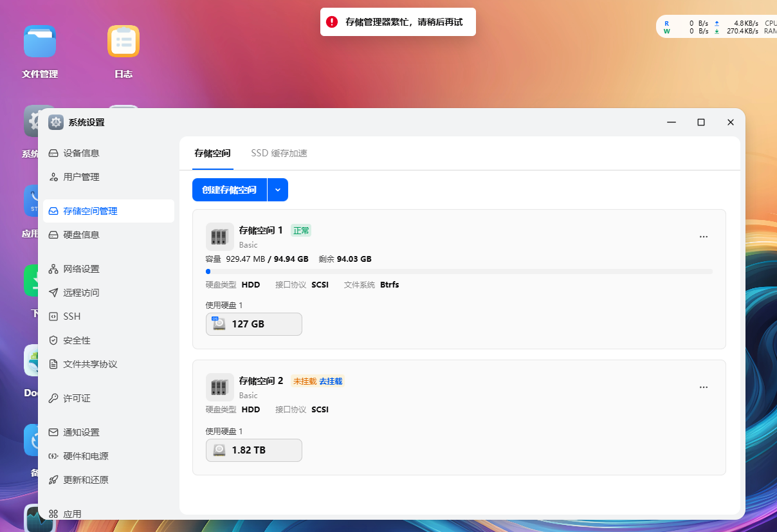Click the 远程访问 paper-plane icon
Image resolution: width=777 pixels, height=532 pixels.
(x=53, y=293)
